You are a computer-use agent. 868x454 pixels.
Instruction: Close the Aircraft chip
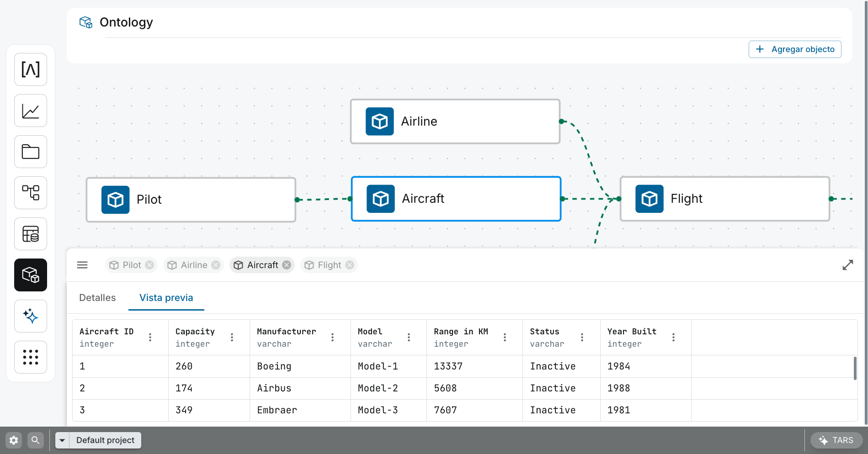coord(287,265)
